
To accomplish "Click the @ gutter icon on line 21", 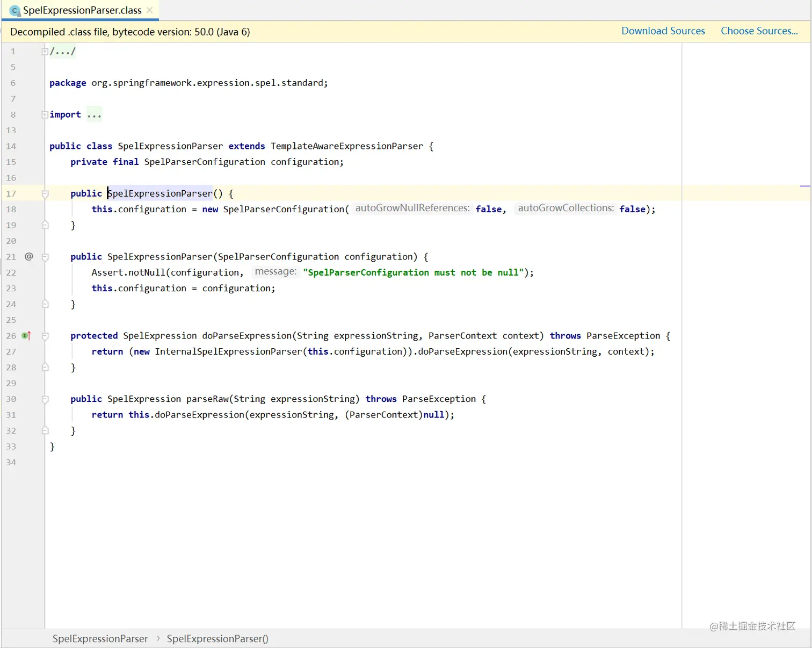I will point(29,256).
